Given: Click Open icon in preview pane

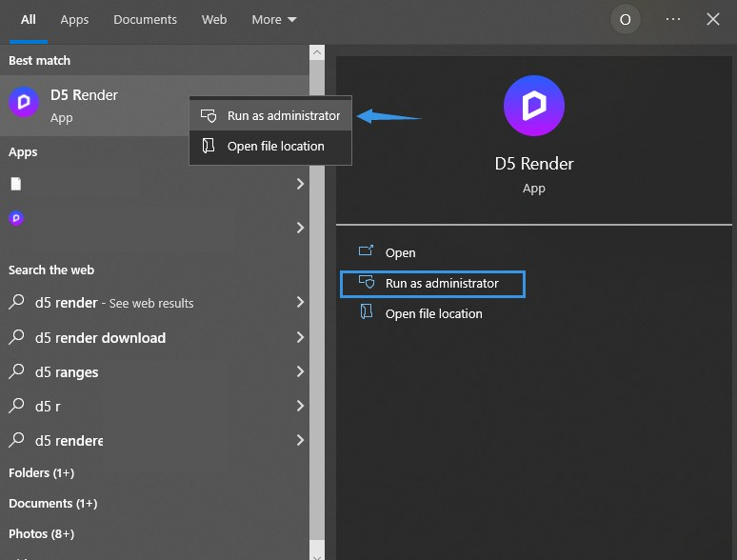Looking at the screenshot, I should [x=367, y=251].
